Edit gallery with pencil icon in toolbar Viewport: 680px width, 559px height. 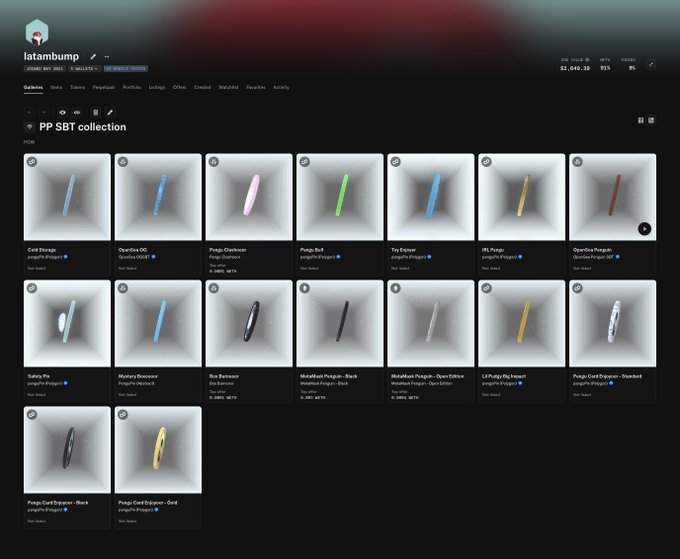pyautogui.click(x=110, y=112)
